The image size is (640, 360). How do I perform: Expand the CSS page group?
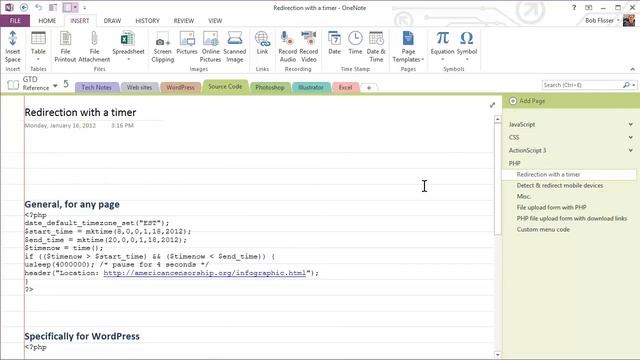click(x=631, y=138)
